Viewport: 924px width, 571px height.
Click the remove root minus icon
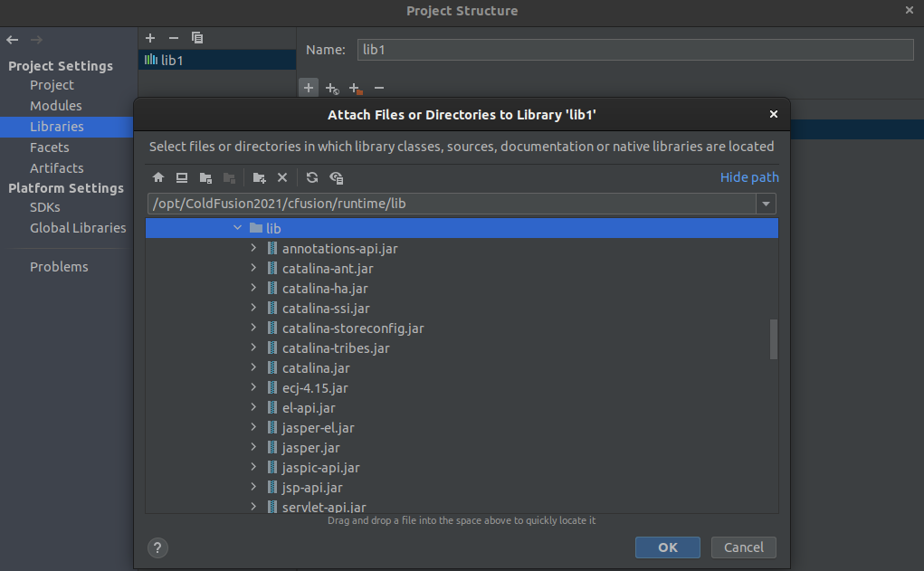[x=379, y=88]
